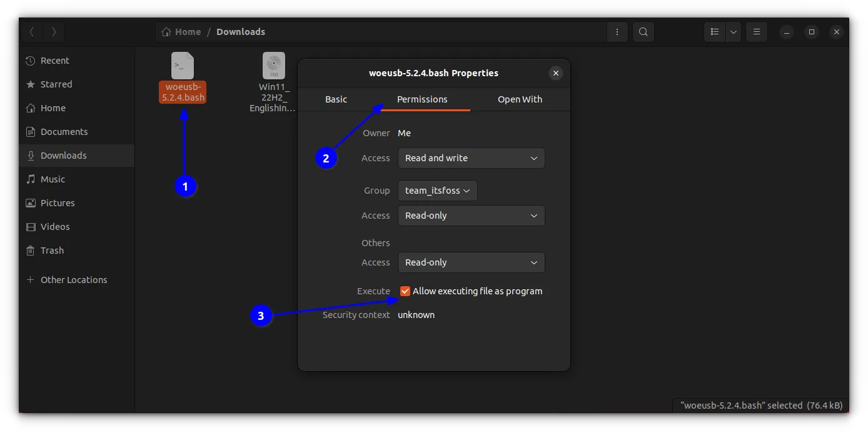Toggle execute permission for the bash script
Screen dimensions: 868x433
pos(405,291)
